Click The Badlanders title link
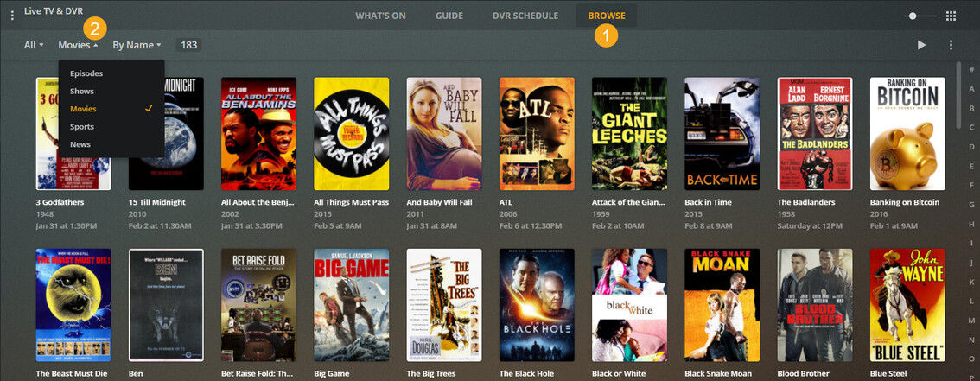The height and width of the screenshot is (381, 980). [x=807, y=202]
